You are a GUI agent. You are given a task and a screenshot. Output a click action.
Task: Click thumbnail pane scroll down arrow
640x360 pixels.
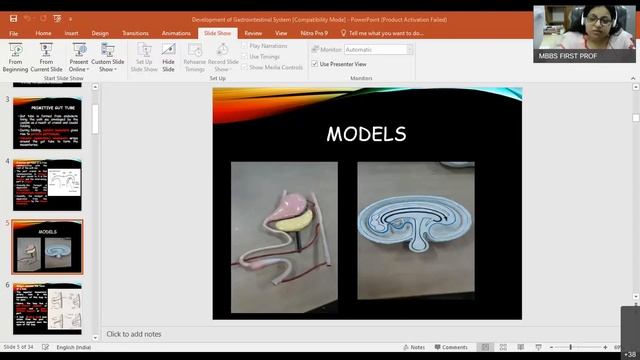pos(95,338)
